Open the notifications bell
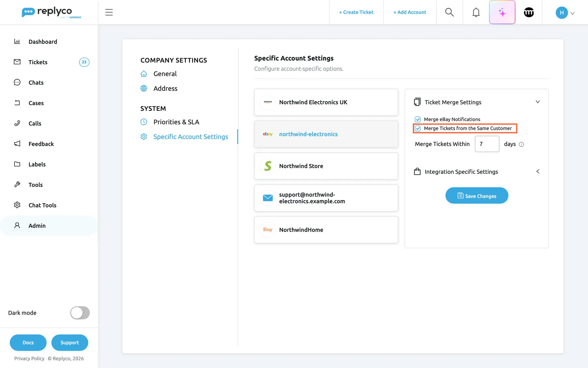Image resolution: width=588 pixels, height=368 pixels. tap(476, 12)
